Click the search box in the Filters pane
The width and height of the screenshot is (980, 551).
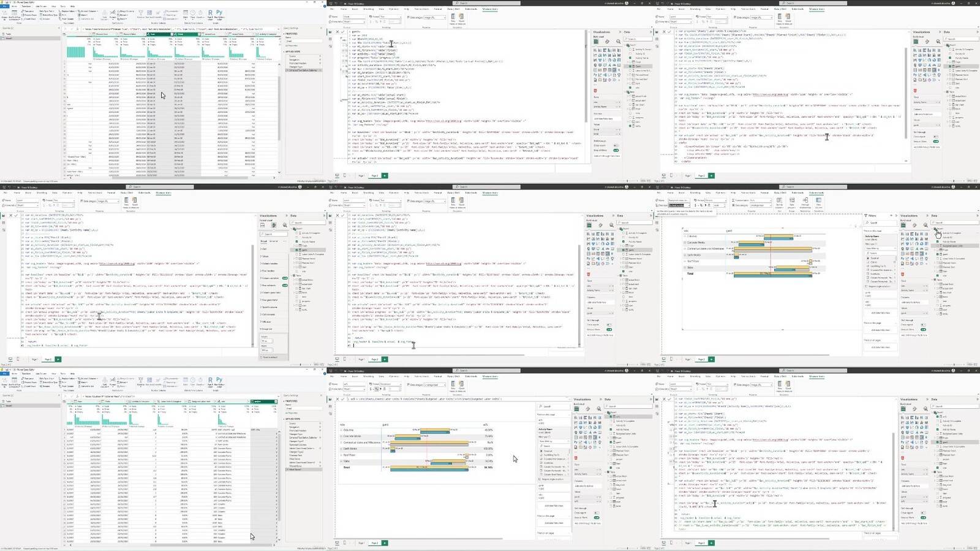(876, 222)
